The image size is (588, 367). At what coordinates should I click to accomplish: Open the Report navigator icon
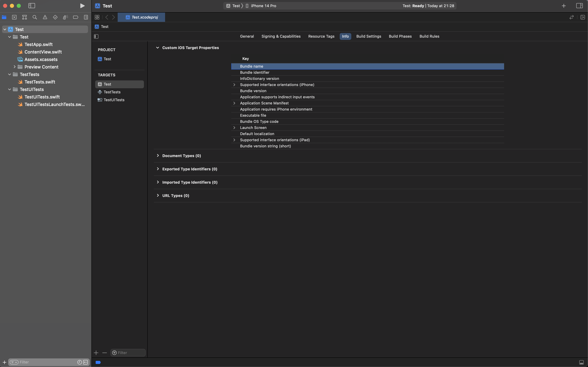[86, 17]
